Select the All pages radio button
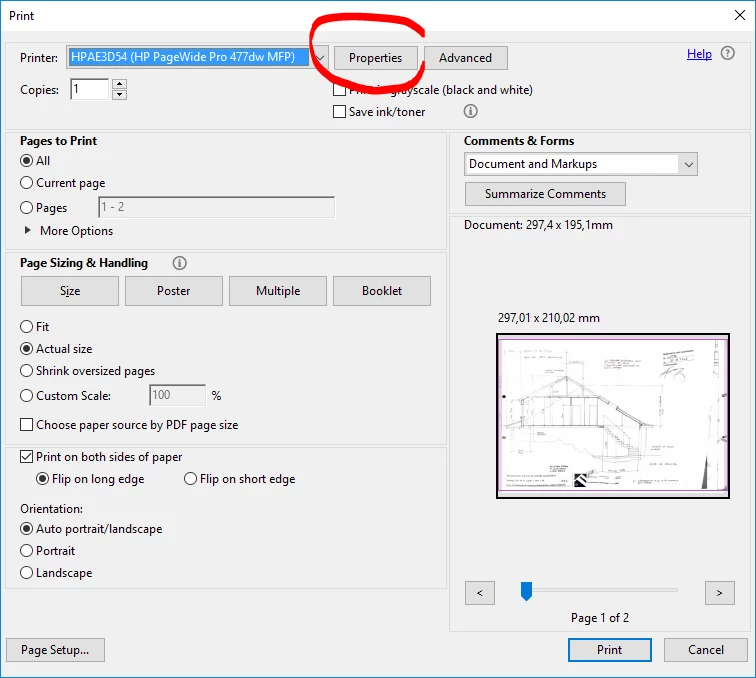This screenshot has width=756, height=678. (x=27, y=160)
